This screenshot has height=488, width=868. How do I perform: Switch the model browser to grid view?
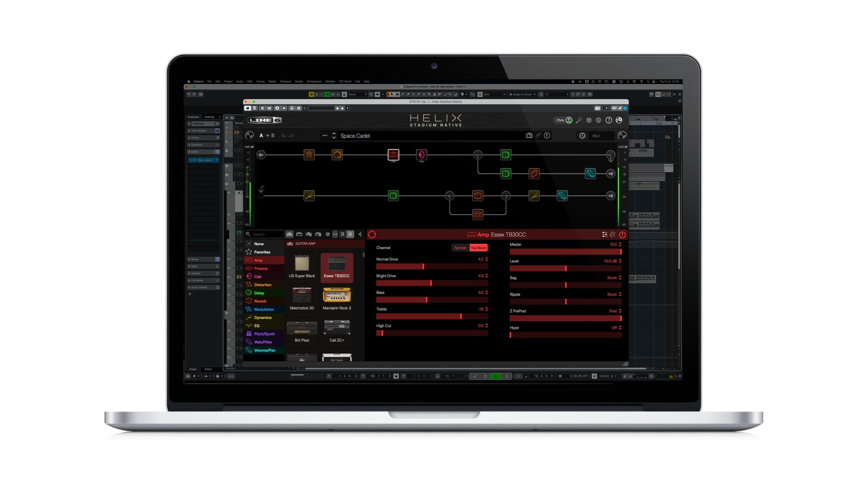(x=350, y=234)
